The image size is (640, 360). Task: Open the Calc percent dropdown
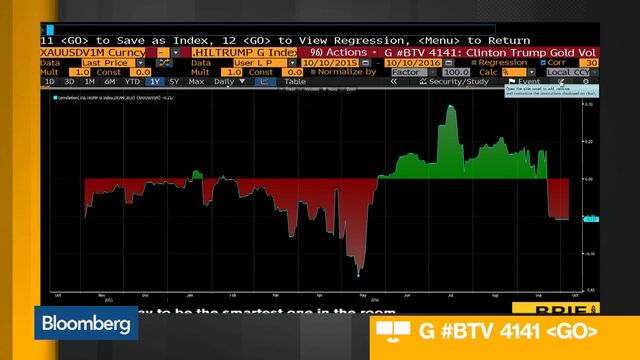pyautogui.click(x=531, y=72)
